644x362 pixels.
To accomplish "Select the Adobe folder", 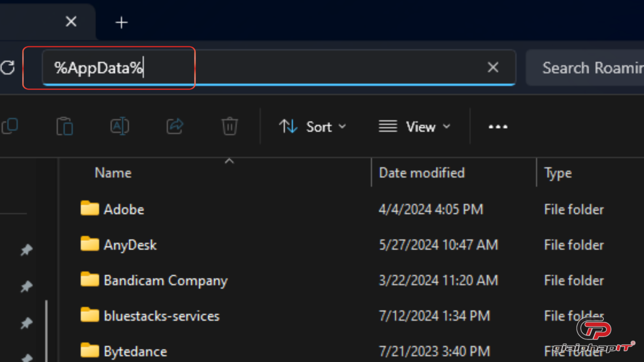I will click(124, 209).
